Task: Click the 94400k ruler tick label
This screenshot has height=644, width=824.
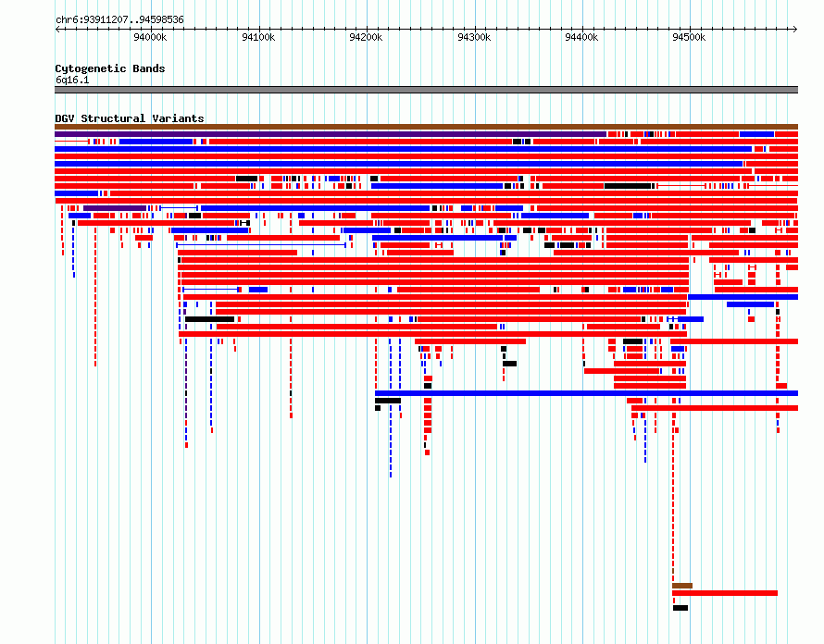Action: point(581,37)
